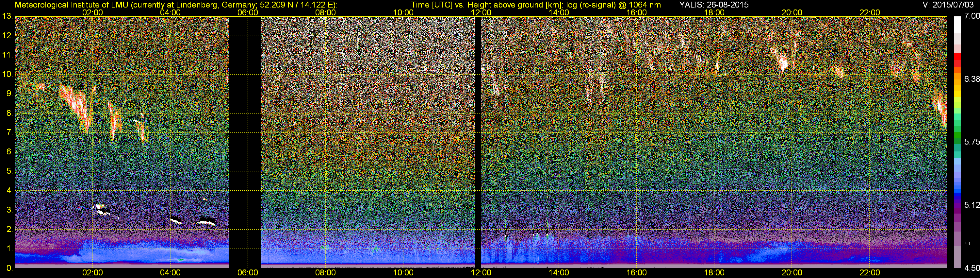
Task: Click the 2 km height axis label
Action: click(x=9, y=229)
